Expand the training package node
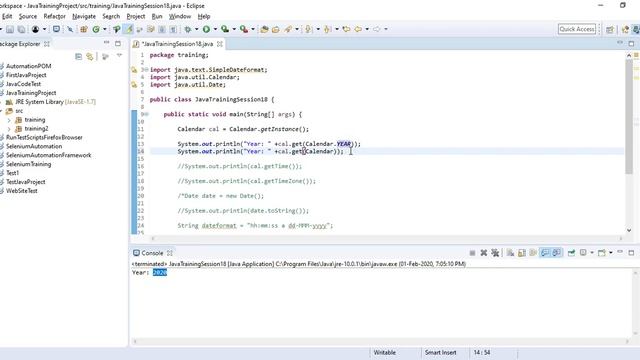640x360 pixels. 9,120
